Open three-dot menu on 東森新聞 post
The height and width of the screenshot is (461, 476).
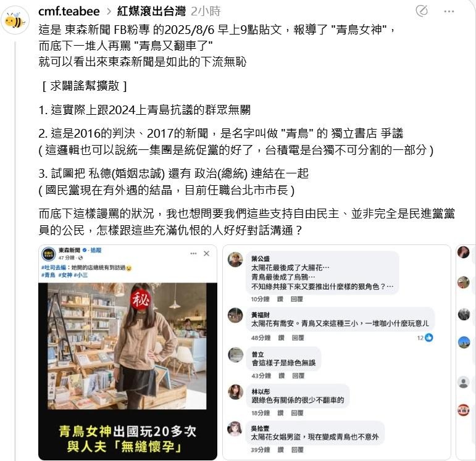[193, 254]
